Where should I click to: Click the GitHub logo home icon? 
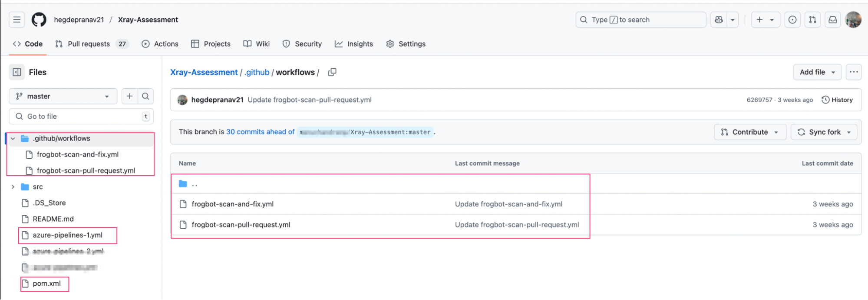pos(39,20)
